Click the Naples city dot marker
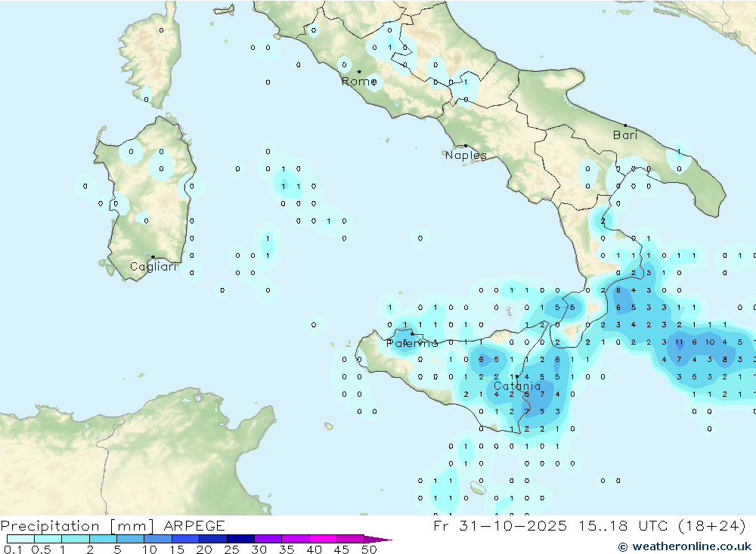The width and height of the screenshot is (756, 554). (466, 146)
